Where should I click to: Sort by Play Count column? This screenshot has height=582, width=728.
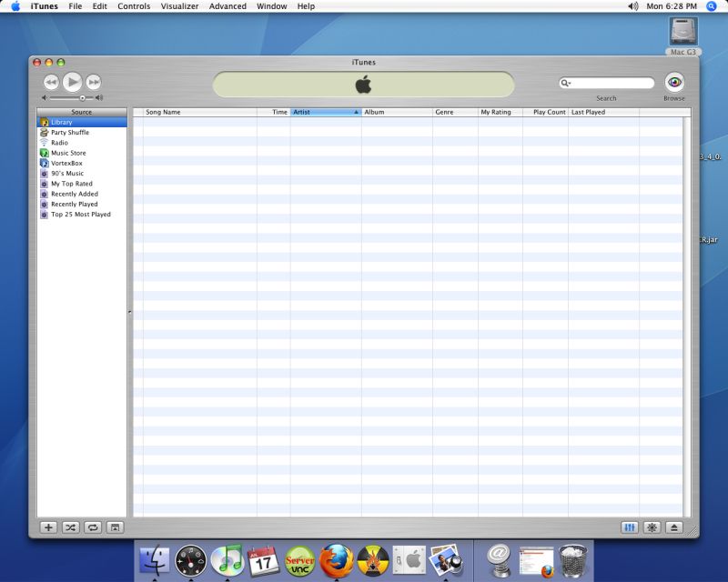pos(545,112)
